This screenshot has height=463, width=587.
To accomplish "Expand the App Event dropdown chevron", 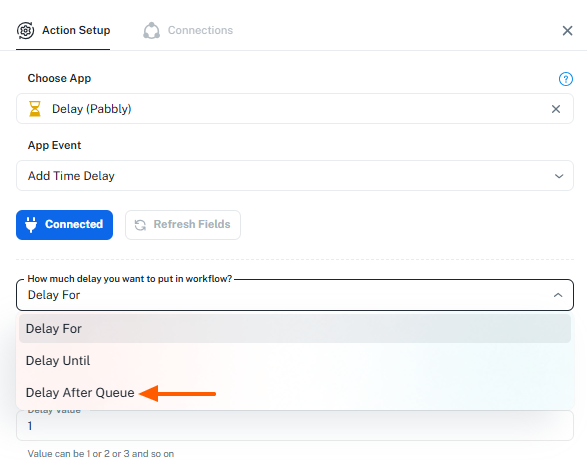I will (559, 176).
